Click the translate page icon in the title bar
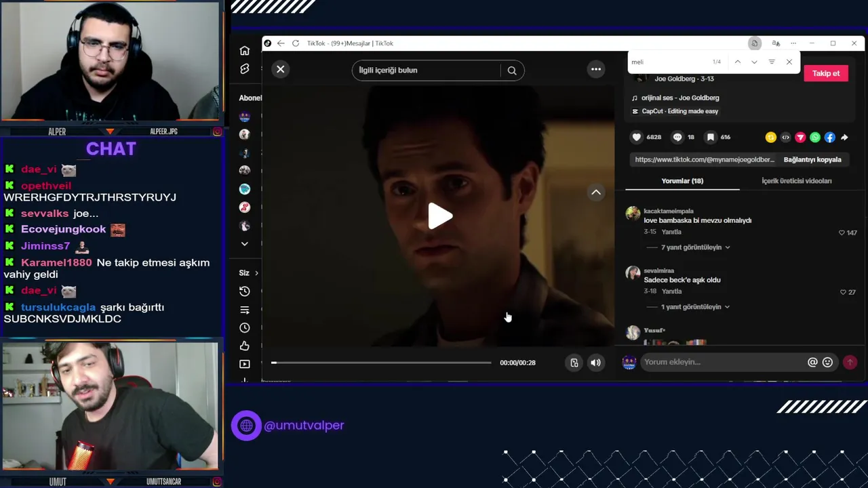This screenshot has width=868, height=488. point(776,43)
